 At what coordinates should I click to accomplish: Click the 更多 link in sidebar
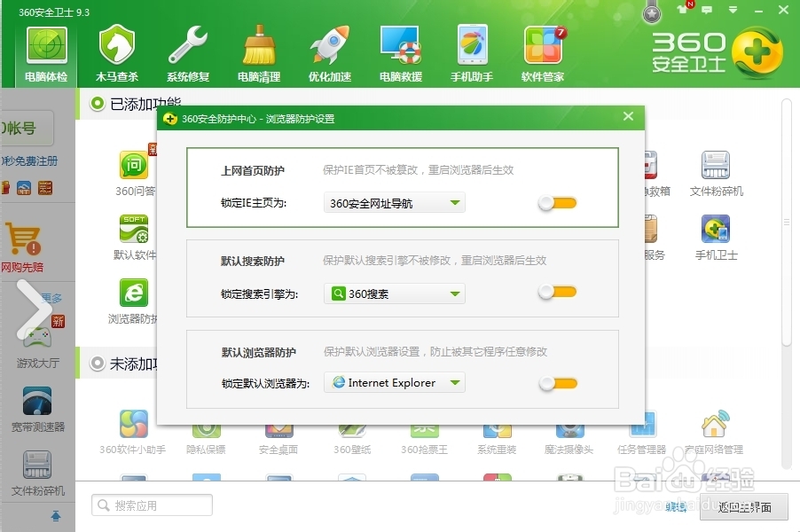point(52,297)
